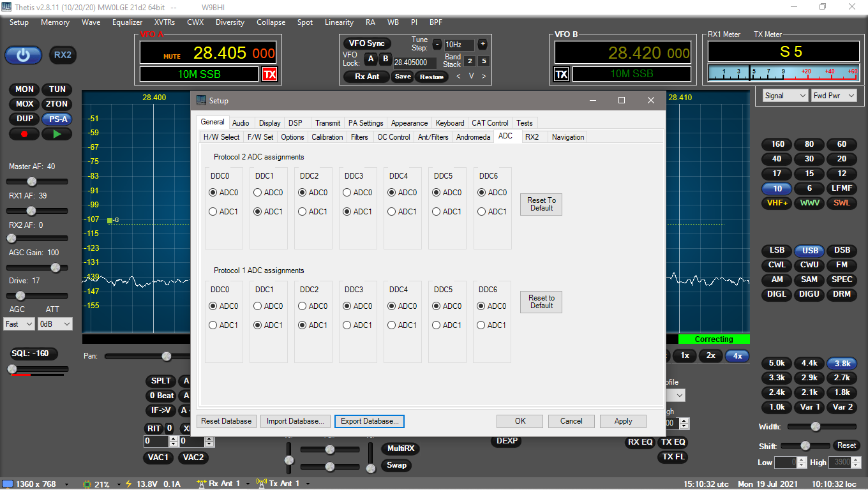Screen dimensions: 868x490
Task: Switch to the CAT Control tab
Action: coord(490,122)
